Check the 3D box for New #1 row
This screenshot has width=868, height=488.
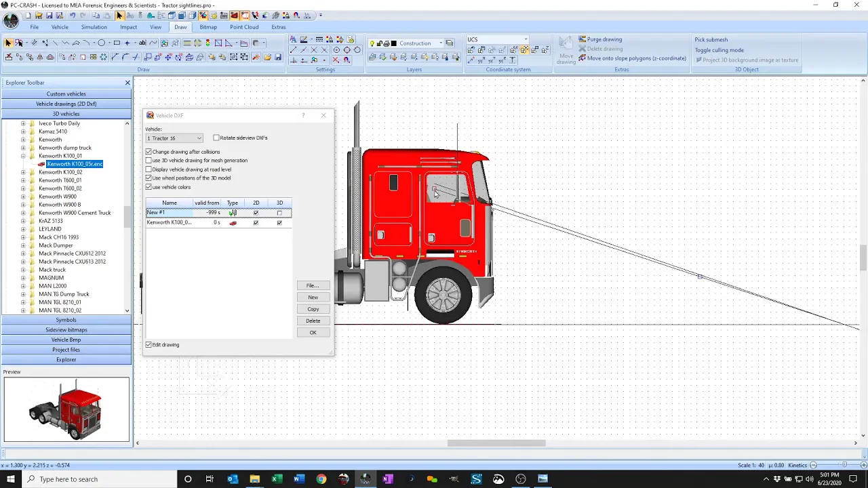point(279,213)
